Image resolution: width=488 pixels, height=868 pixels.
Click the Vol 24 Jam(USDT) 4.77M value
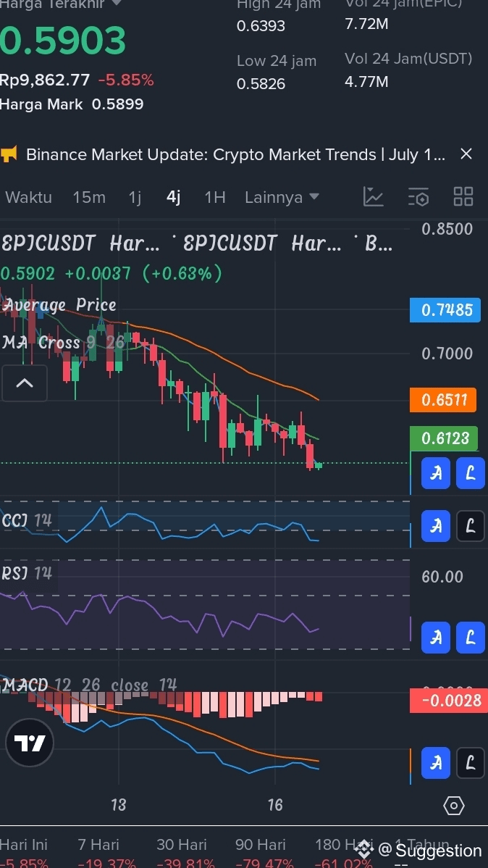[366, 82]
